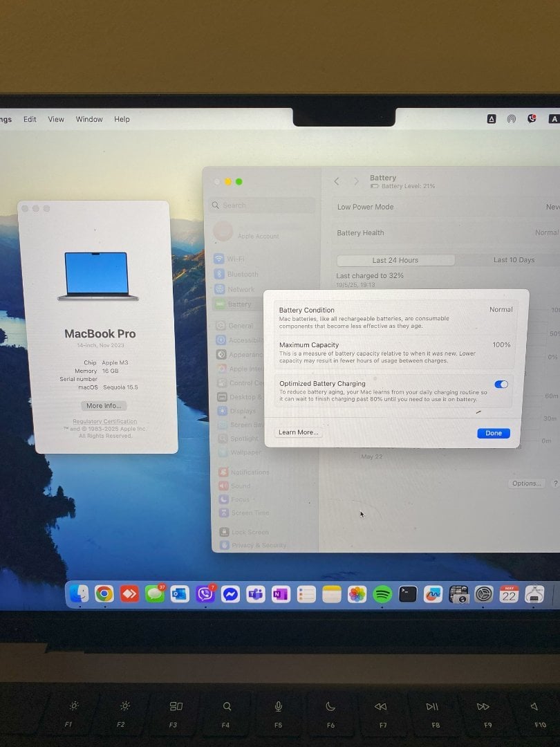The width and height of the screenshot is (560, 747).
Task: Click the Network globe icon in sidebar
Action: click(x=220, y=288)
